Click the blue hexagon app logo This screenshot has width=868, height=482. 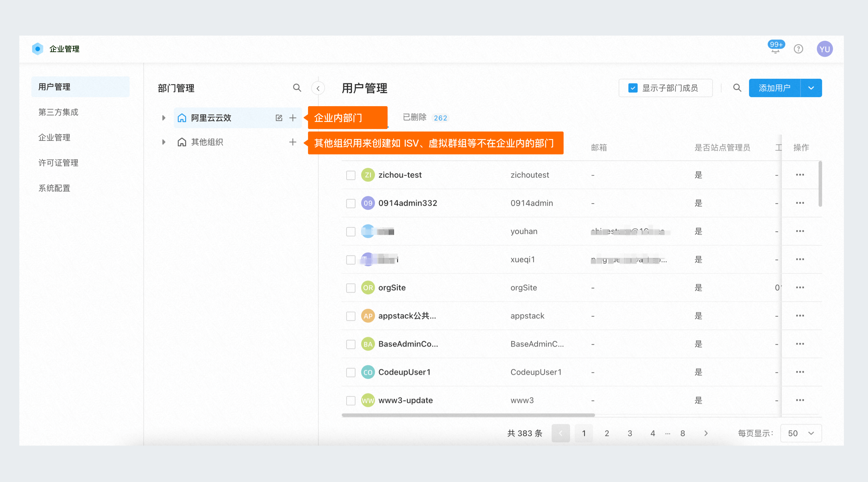37,49
